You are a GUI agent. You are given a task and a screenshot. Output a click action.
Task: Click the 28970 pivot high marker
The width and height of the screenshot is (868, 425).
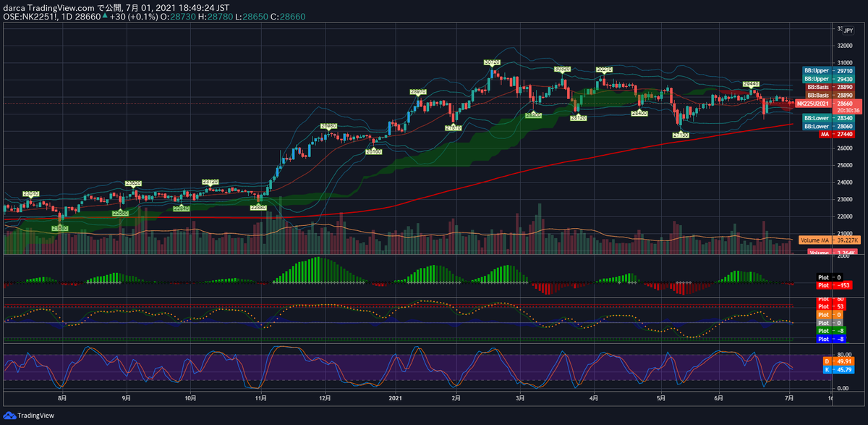(417, 92)
